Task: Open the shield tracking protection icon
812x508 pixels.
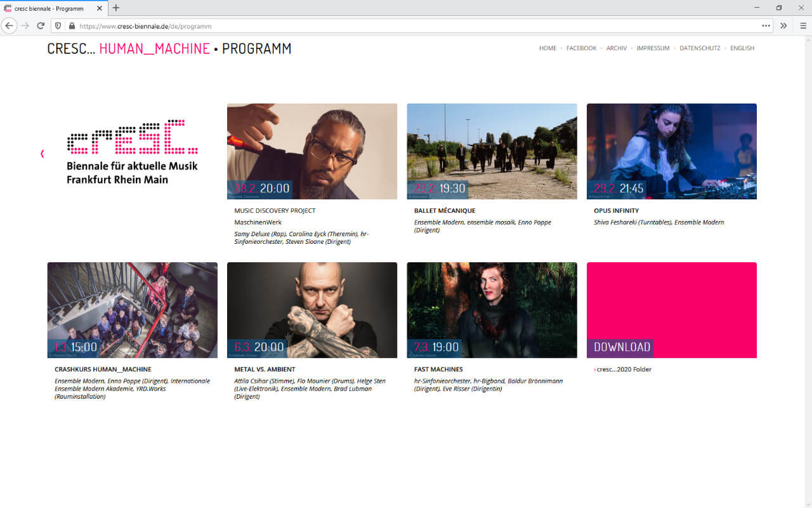Action: (x=58, y=26)
